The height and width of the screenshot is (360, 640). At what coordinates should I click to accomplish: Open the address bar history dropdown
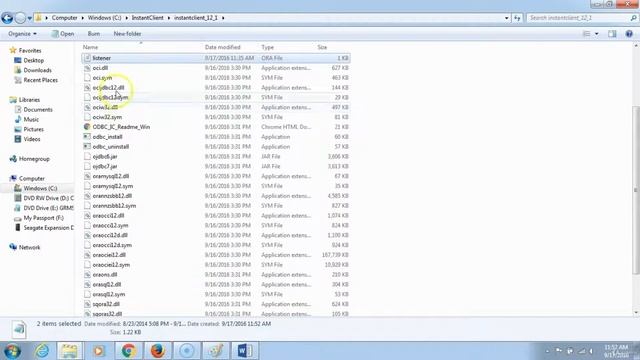pos(507,18)
